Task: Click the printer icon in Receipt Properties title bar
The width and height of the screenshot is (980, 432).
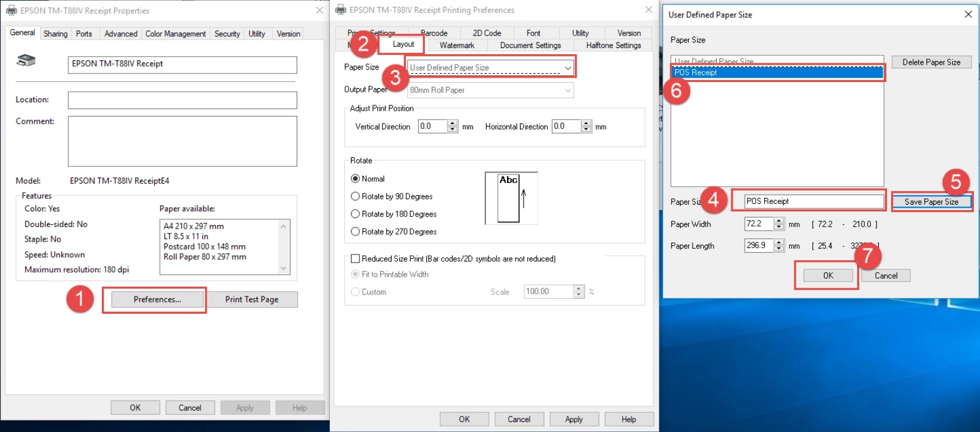Action: click(x=11, y=10)
